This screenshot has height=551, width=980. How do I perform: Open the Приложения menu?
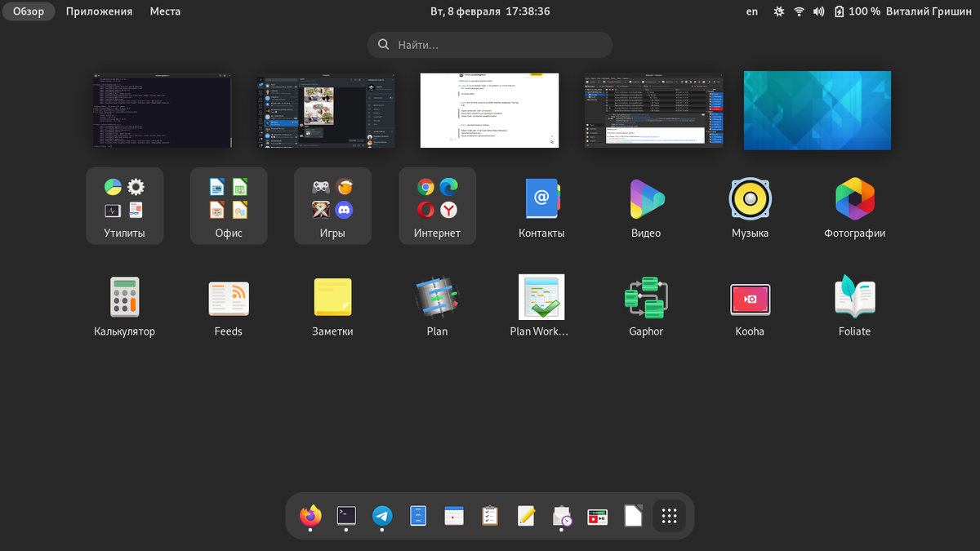(x=99, y=11)
